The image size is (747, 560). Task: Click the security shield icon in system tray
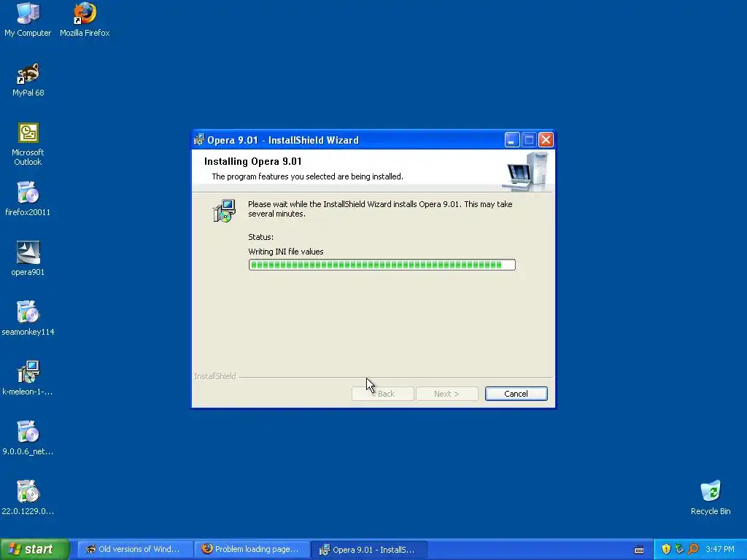666,549
